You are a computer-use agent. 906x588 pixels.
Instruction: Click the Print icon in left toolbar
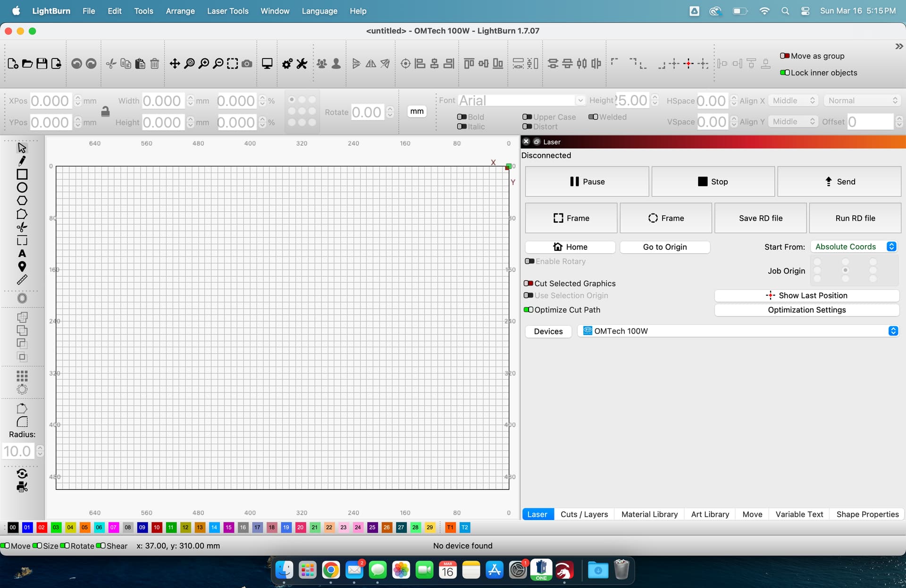pyautogui.click(x=22, y=487)
